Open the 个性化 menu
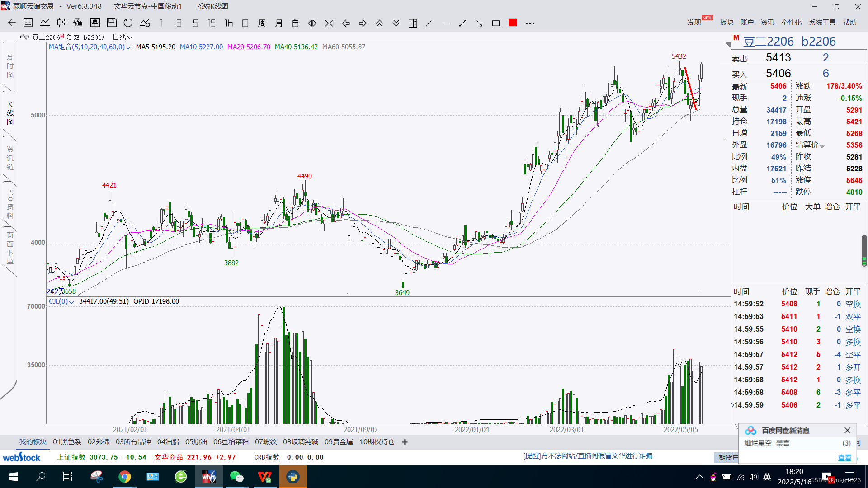 click(x=791, y=23)
